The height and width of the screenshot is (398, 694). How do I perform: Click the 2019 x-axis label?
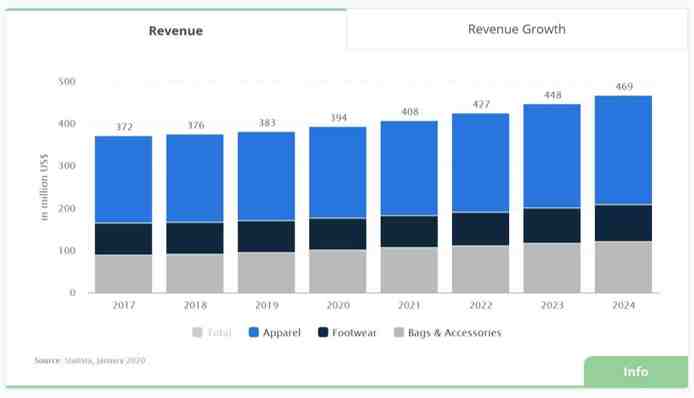pyautogui.click(x=266, y=305)
